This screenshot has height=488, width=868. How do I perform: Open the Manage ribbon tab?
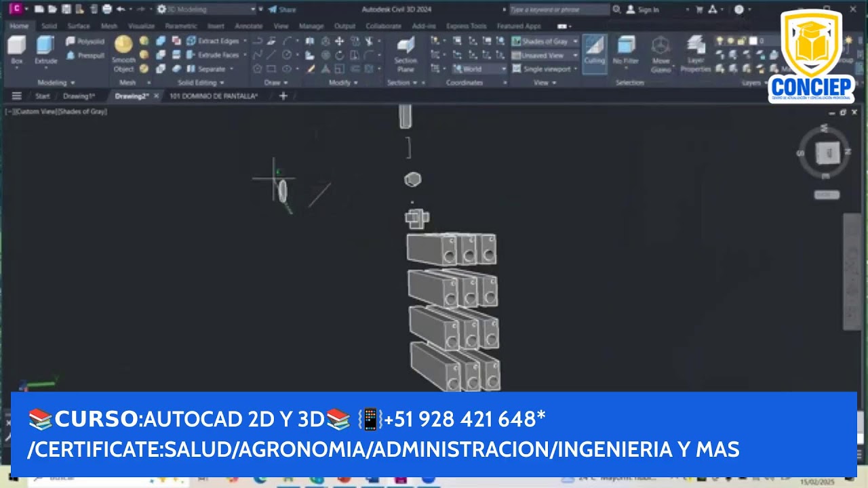311,26
